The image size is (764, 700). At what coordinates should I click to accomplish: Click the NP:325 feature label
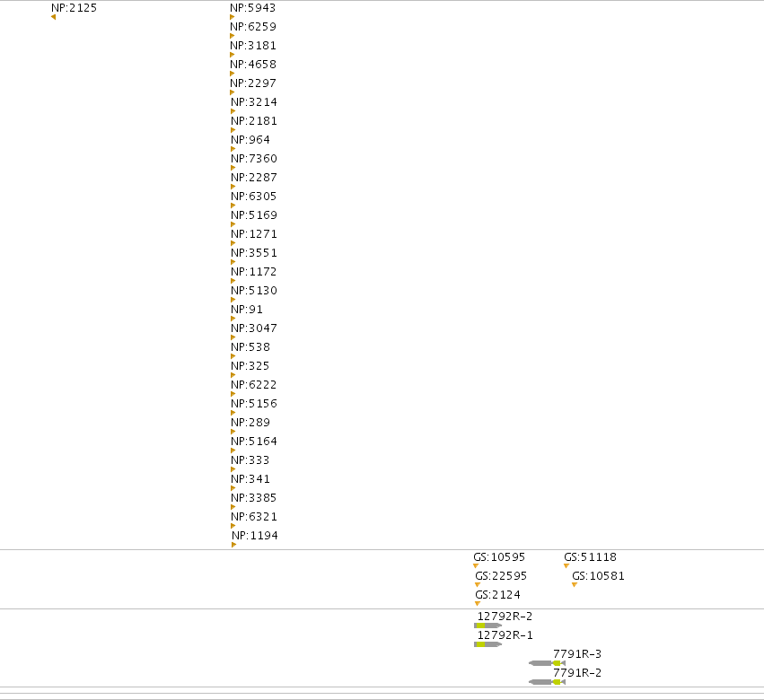pyautogui.click(x=250, y=366)
